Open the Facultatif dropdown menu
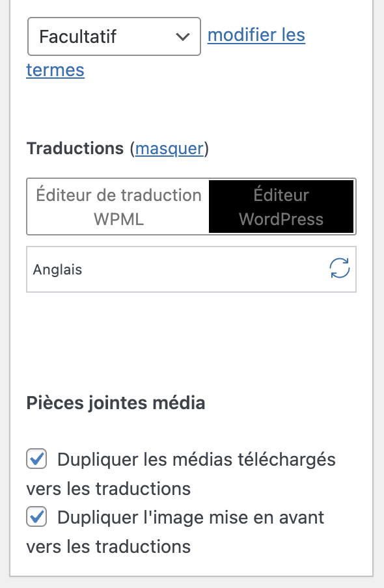 pos(114,36)
